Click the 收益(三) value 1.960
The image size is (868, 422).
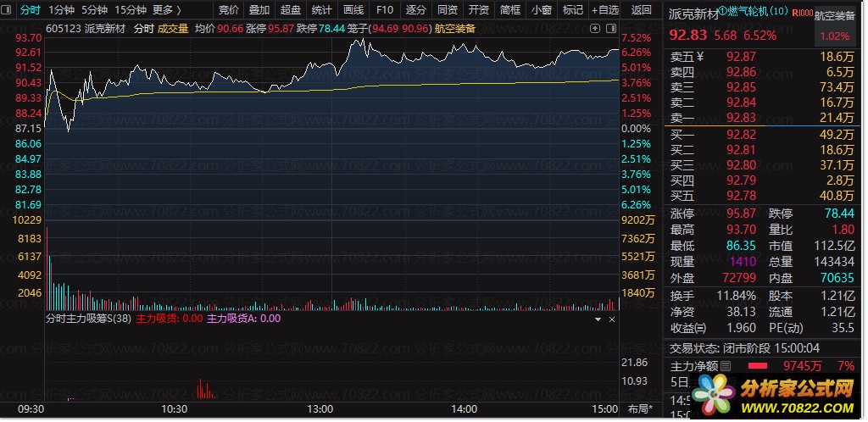coord(740,328)
